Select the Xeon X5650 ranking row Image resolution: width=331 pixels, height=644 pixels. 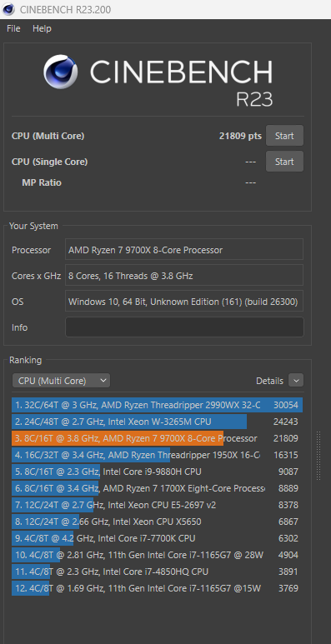157,522
